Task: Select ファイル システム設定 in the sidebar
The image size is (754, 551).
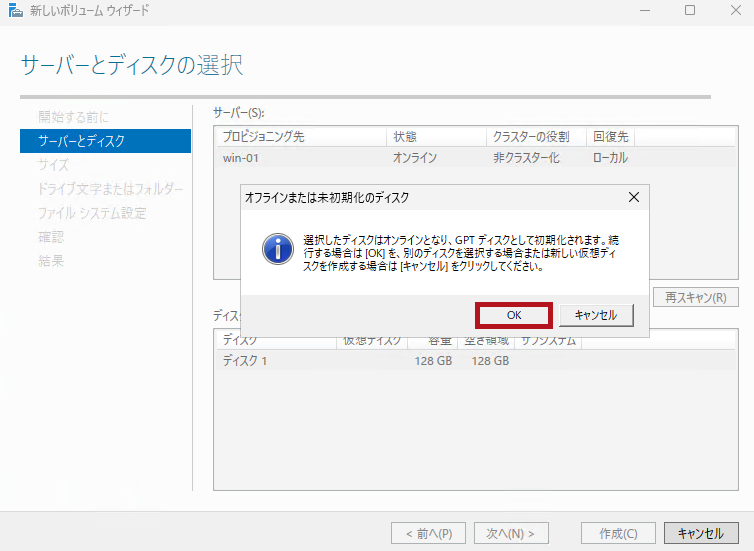Action: click(x=92, y=213)
